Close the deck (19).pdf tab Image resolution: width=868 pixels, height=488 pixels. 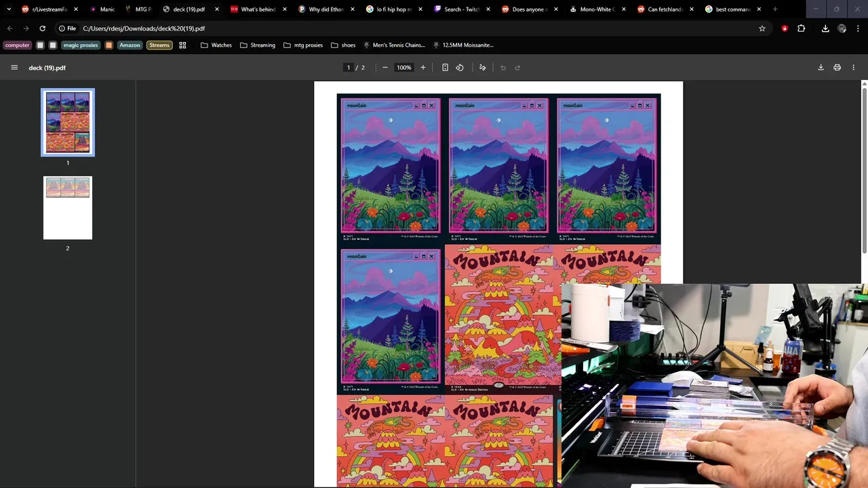click(217, 9)
